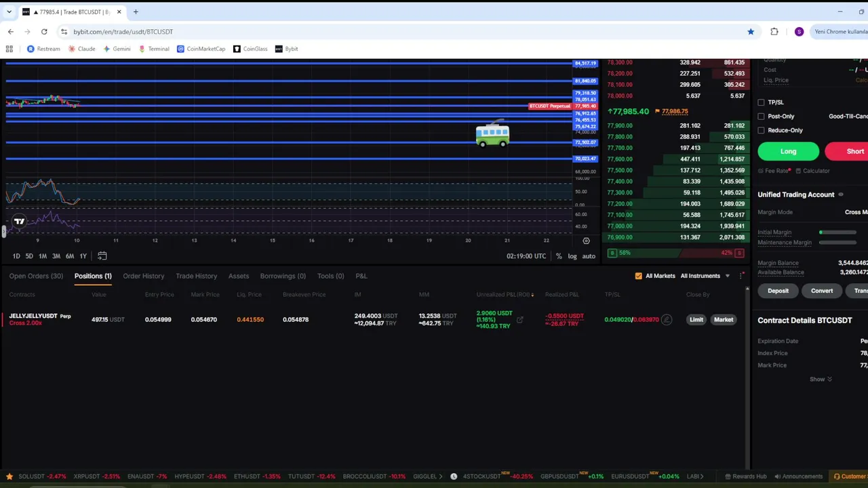Toggle auto scale on the chart
This screenshot has height=488, width=868.
[x=589, y=256]
